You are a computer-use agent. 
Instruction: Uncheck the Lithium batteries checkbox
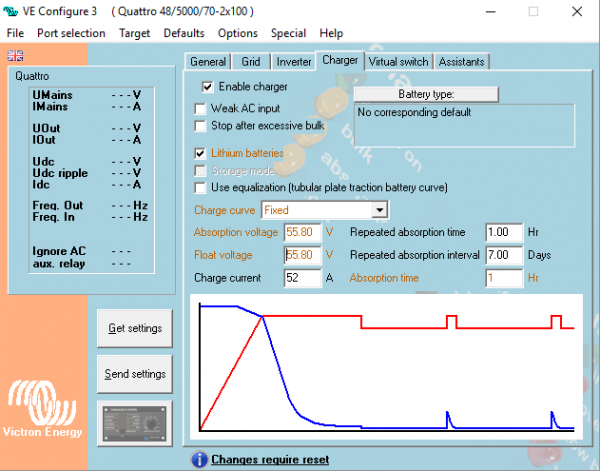click(201, 153)
